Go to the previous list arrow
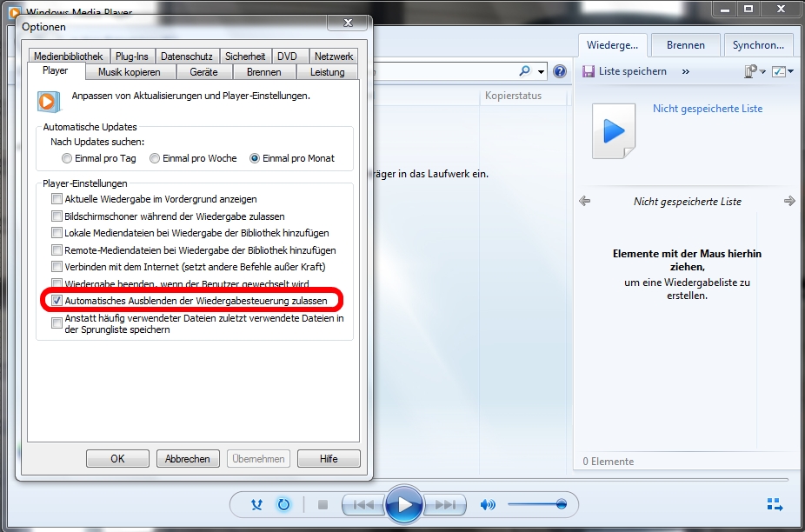Image resolution: width=805 pixels, height=532 pixels. 584,201
